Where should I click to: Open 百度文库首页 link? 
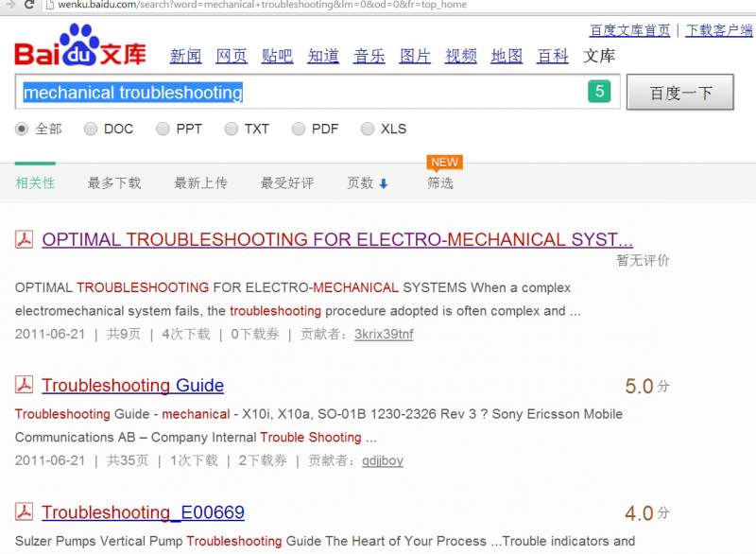click(629, 30)
